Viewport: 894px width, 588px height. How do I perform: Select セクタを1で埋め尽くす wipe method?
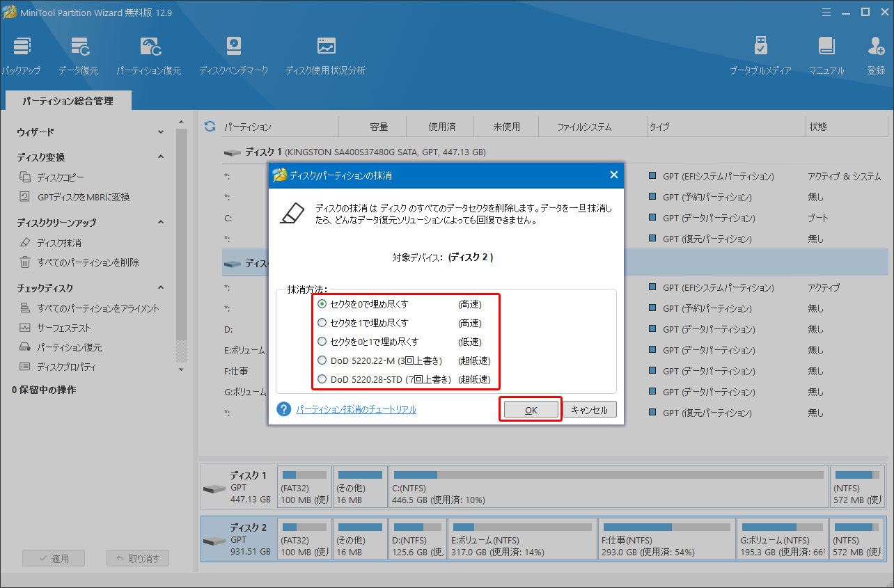tap(322, 323)
